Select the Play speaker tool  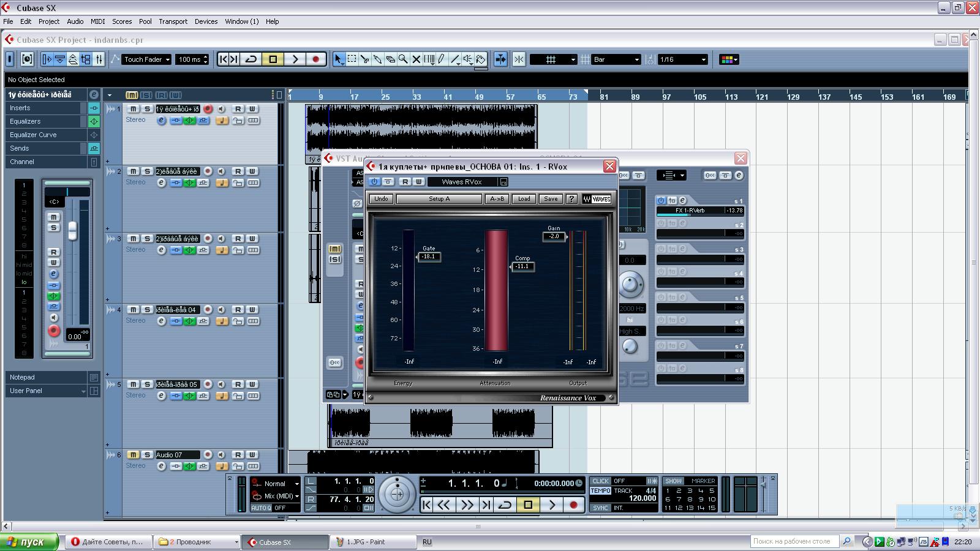coord(468,59)
